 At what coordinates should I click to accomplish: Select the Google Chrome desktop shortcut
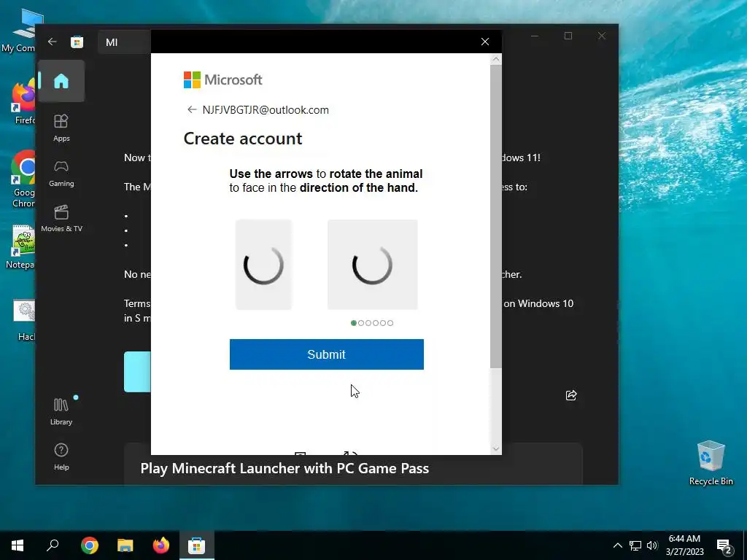[23, 179]
